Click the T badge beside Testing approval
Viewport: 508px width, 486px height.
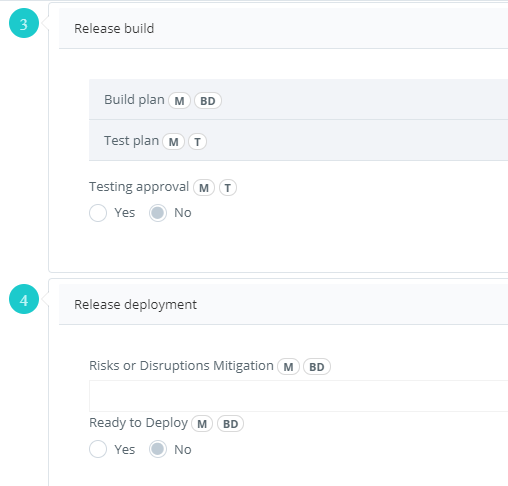point(228,188)
